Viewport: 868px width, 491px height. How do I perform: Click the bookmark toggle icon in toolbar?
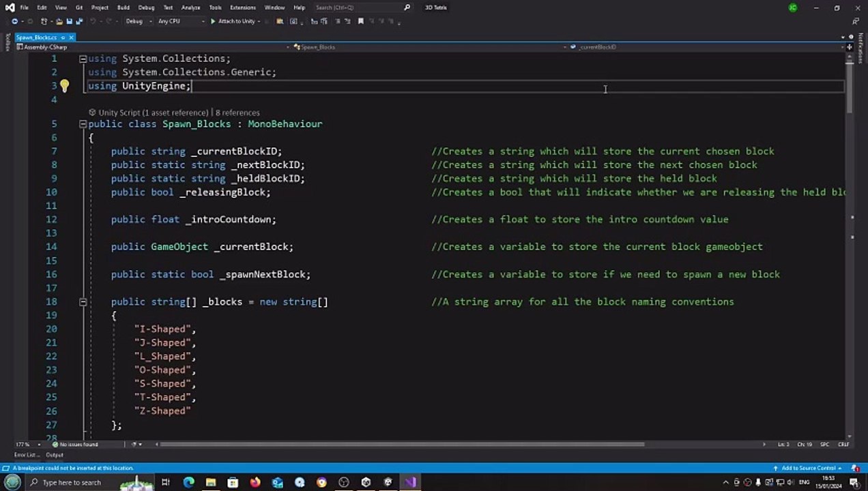(361, 21)
